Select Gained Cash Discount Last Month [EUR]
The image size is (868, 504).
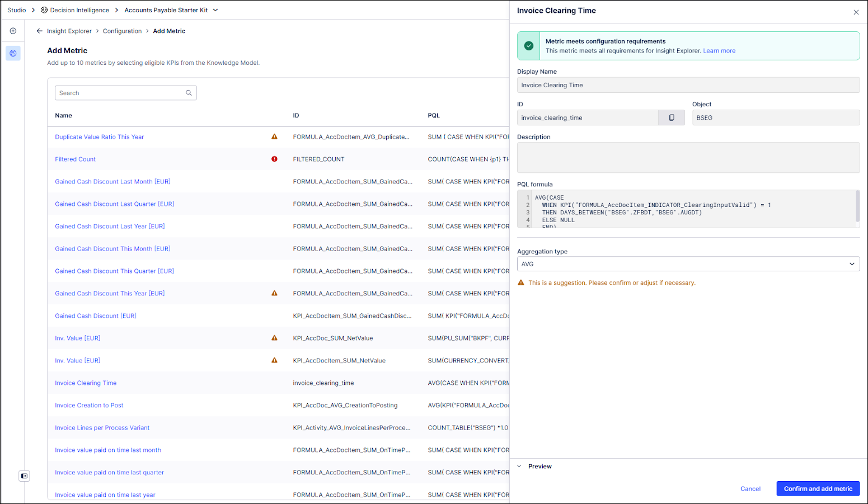pos(112,181)
